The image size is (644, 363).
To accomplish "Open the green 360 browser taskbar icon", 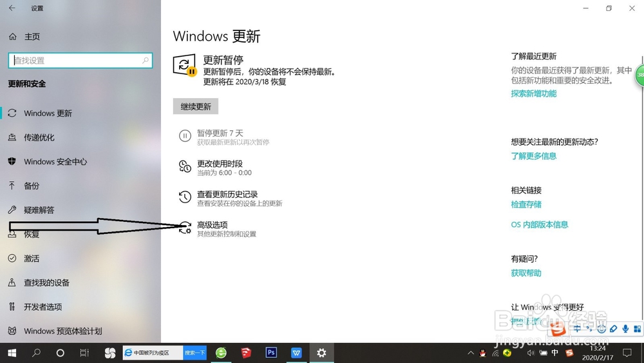I will tap(221, 353).
